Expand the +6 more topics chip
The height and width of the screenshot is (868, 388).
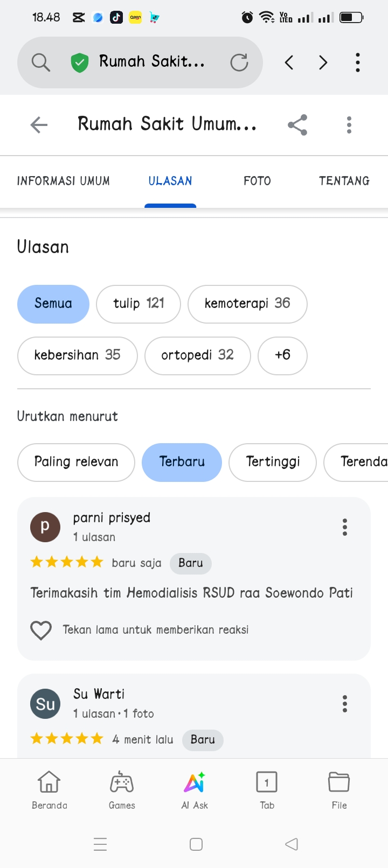pos(282,355)
